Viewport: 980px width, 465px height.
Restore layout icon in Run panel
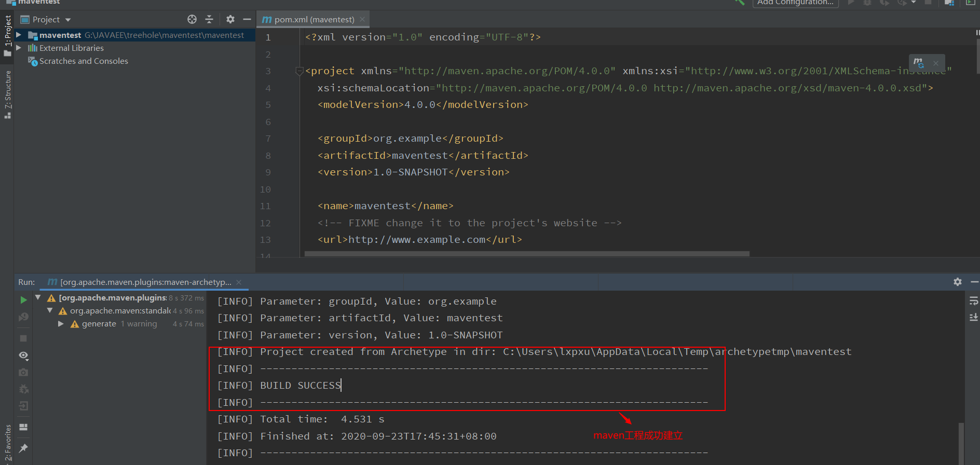(x=23, y=427)
